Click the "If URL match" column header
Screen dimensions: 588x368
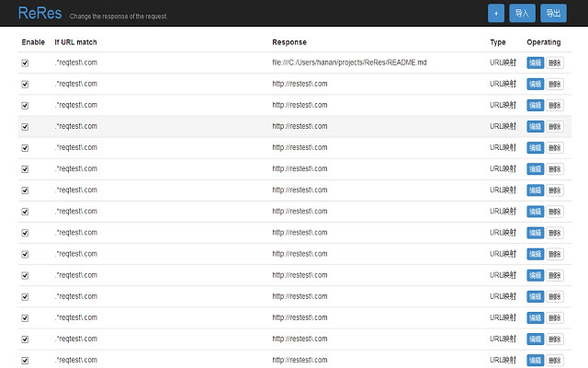(x=75, y=42)
